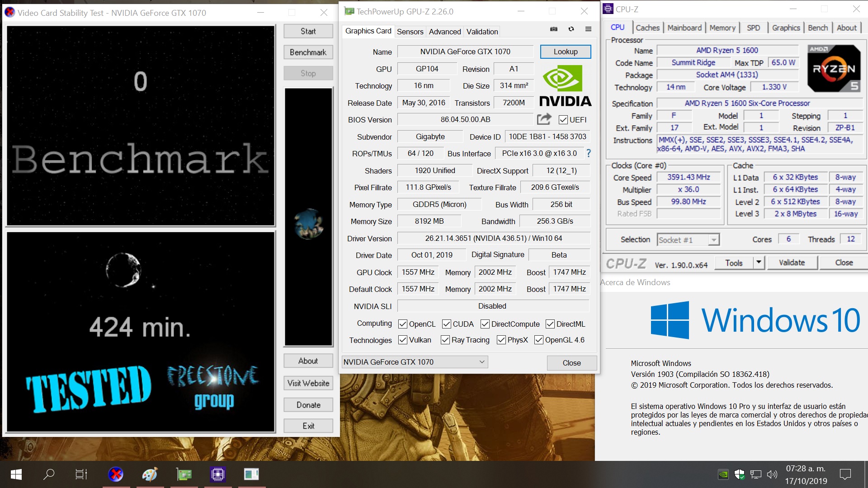Click the BIOS share/export arrow icon
868x488 pixels.
pos(544,119)
